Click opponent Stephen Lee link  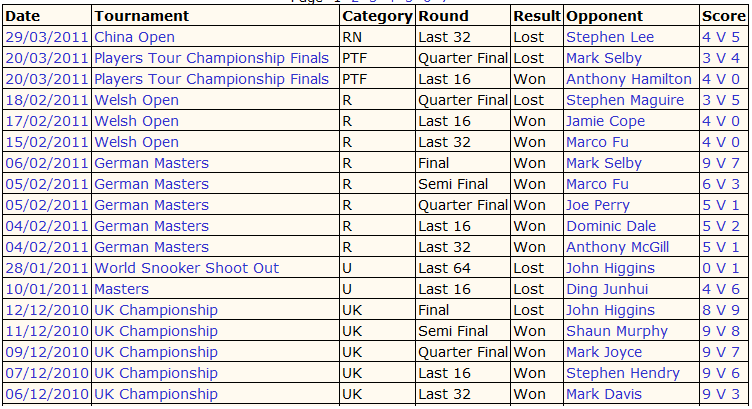tap(610, 37)
